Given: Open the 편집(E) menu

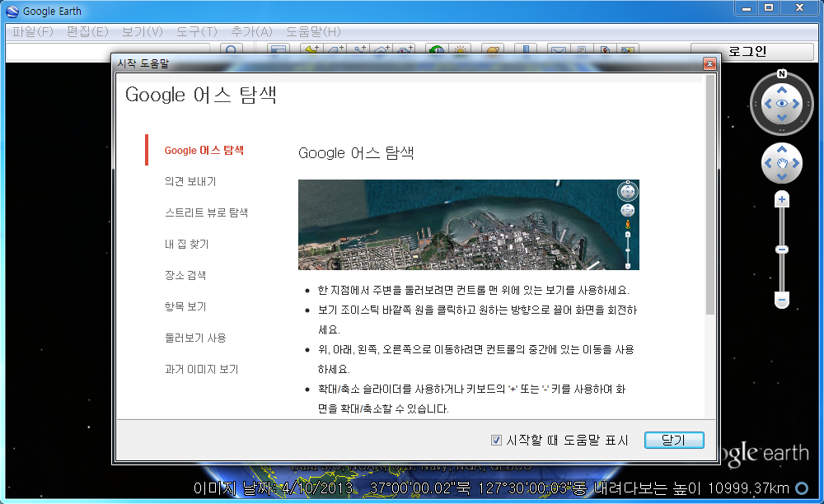Looking at the screenshot, I should coord(87,31).
